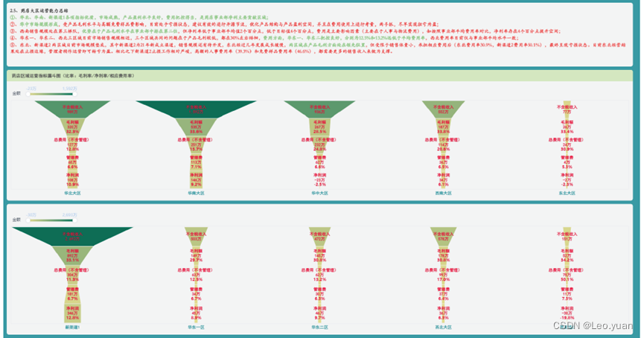
Task: Click the 华东二区 axis label
Action: click(319, 328)
